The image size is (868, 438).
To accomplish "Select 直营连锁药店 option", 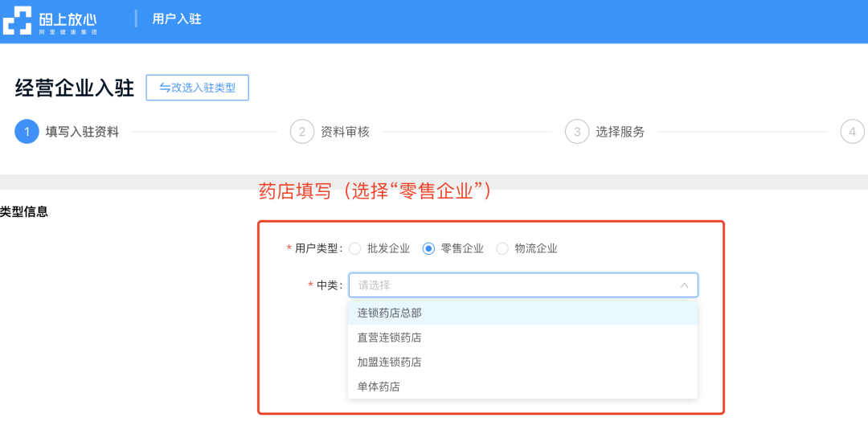I will (522, 338).
